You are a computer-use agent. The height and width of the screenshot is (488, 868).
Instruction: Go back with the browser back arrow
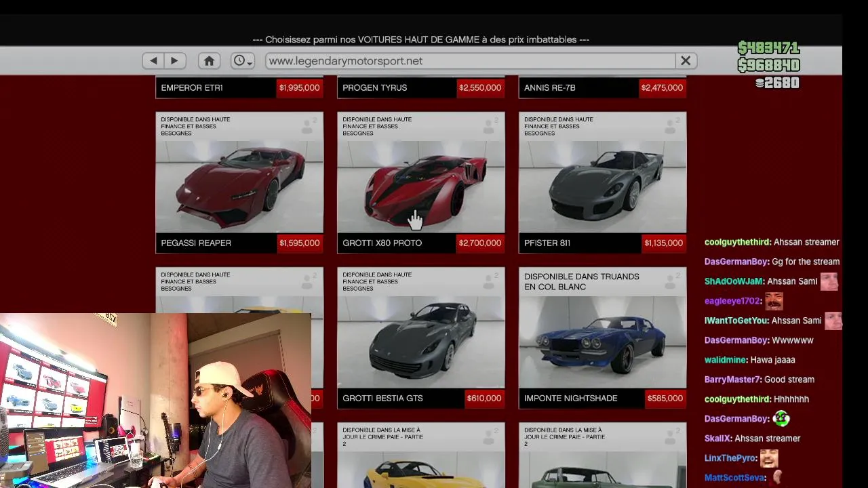[x=153, y=61]
